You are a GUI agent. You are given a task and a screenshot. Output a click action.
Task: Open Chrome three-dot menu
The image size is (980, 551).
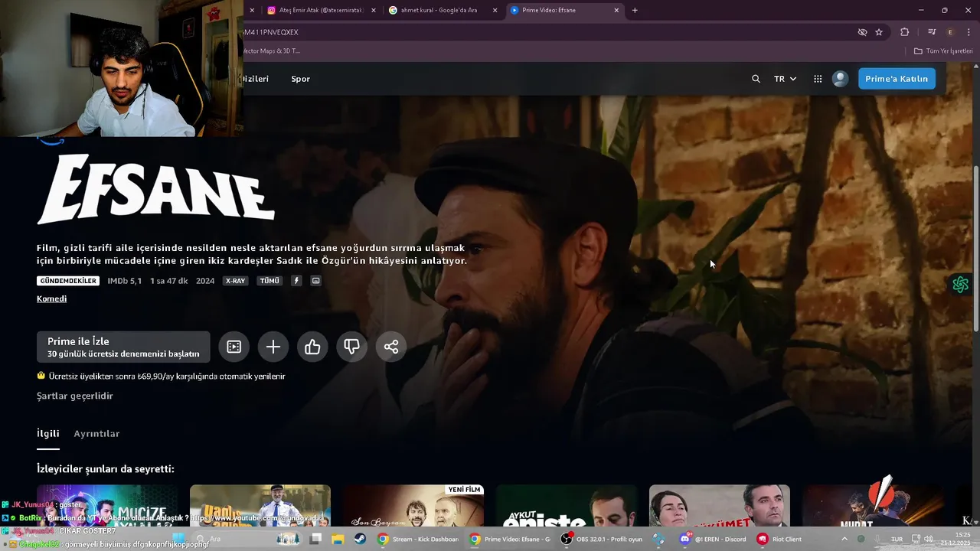(969, 32)
